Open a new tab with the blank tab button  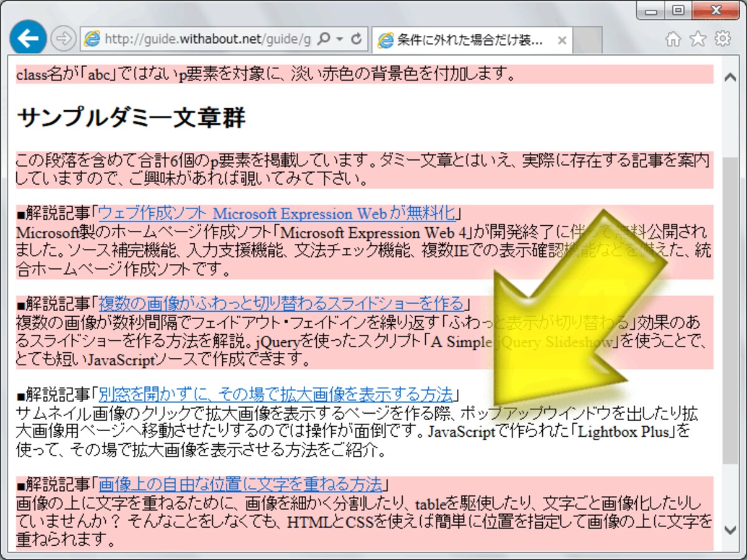click(587, 41)
